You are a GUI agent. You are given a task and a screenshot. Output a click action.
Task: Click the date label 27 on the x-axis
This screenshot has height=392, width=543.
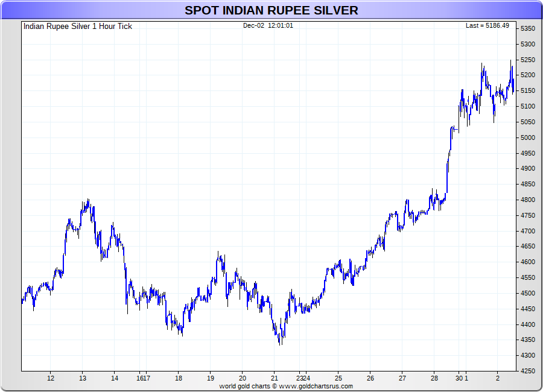coord(402,378)
